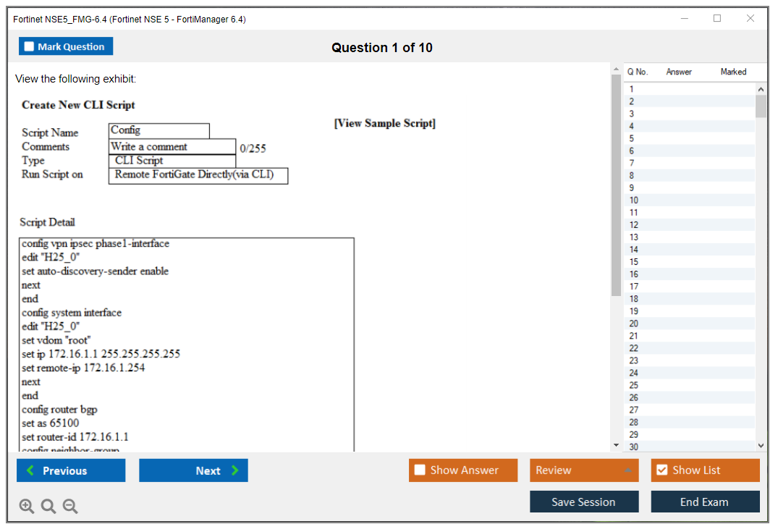Click the reset zoom magnifier icon
Image resolution: width=778 pixels, height=532 pixels.
click(48, 507)
